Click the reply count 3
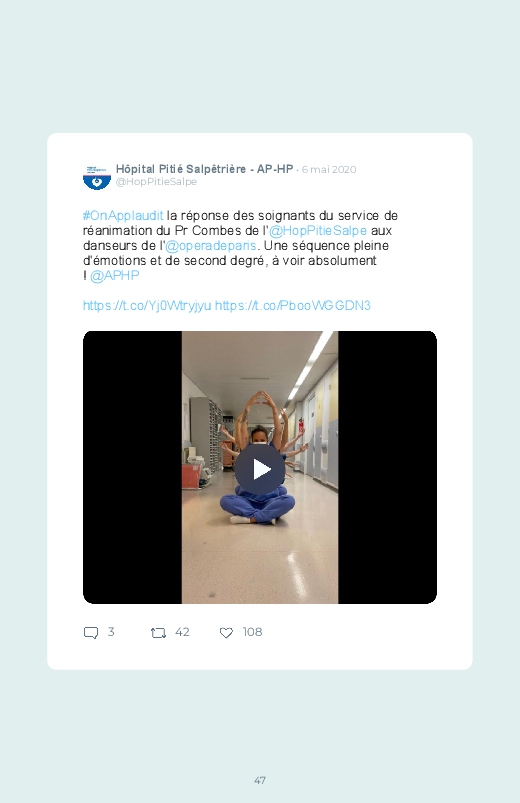Image resolution: width=520 pixels, height=803 pixels. click(x=111, y=632)
